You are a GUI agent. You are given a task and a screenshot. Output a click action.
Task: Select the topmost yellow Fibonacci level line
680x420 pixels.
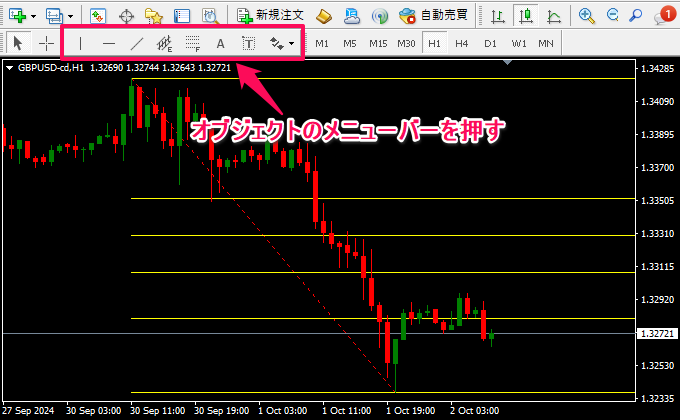click(383, 79)
